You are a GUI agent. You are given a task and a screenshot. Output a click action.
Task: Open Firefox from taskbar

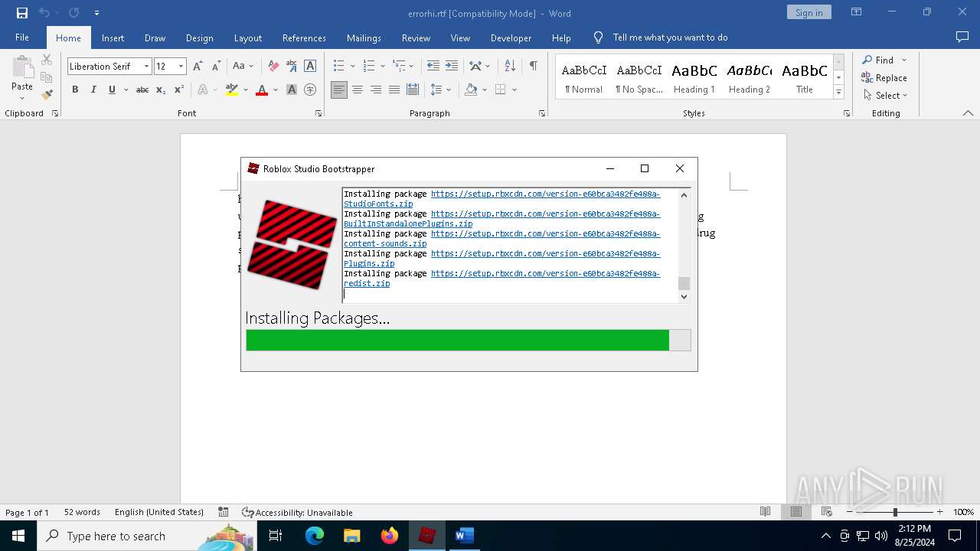[x=390, y=536]
